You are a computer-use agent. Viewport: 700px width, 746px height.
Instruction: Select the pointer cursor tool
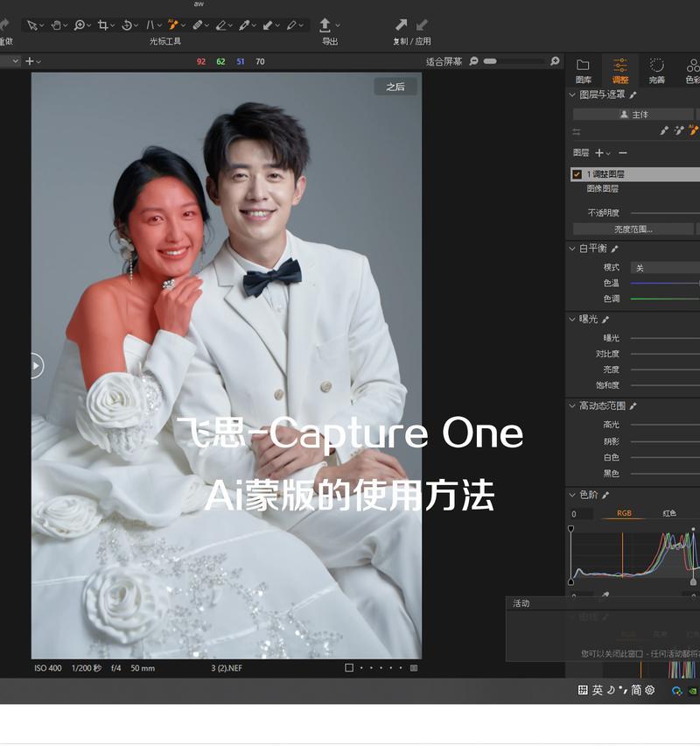click(x=32, y=25)
